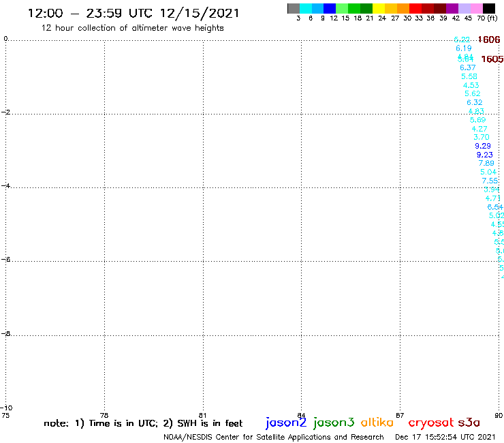The height and width of the screenshot is (443, 504).
Task: Select the dark red 's3a' label
Action: tap(469, 422)
